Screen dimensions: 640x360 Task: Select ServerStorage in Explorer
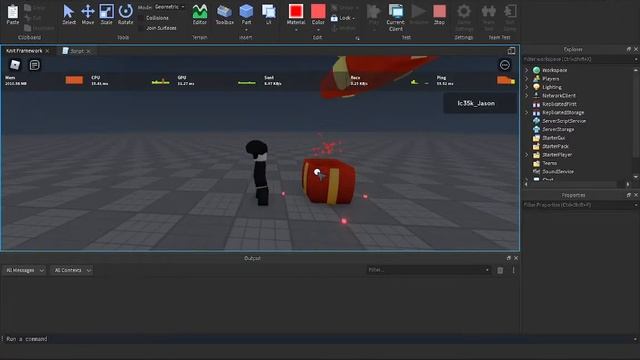coord(558,129)
